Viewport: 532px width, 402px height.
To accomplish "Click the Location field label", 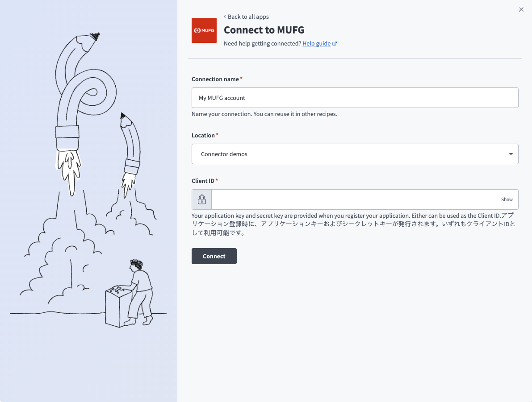I will pos(203,135).
